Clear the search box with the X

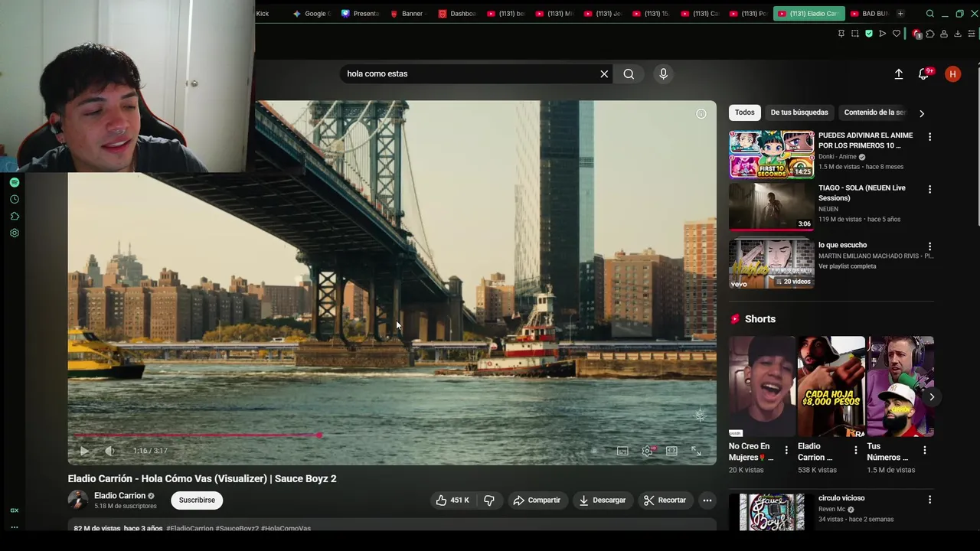pos(604,73)
